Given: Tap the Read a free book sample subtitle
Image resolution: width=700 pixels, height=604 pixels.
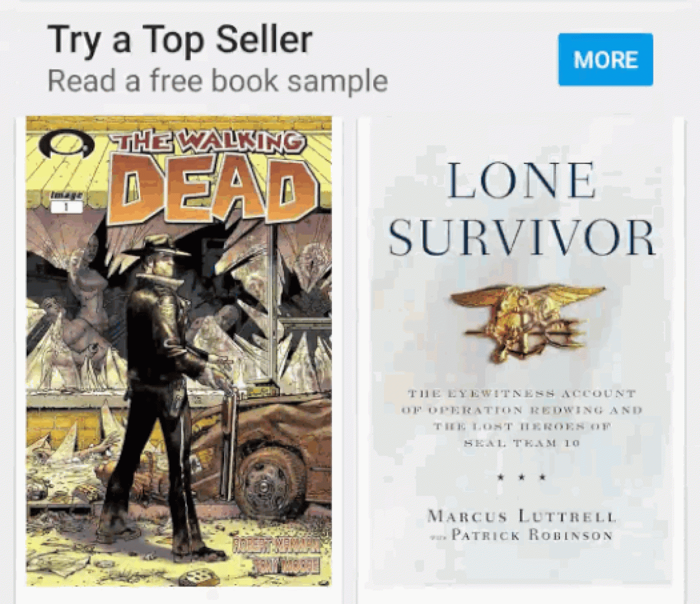Looking at the screenshot, I should coord(218,81).
